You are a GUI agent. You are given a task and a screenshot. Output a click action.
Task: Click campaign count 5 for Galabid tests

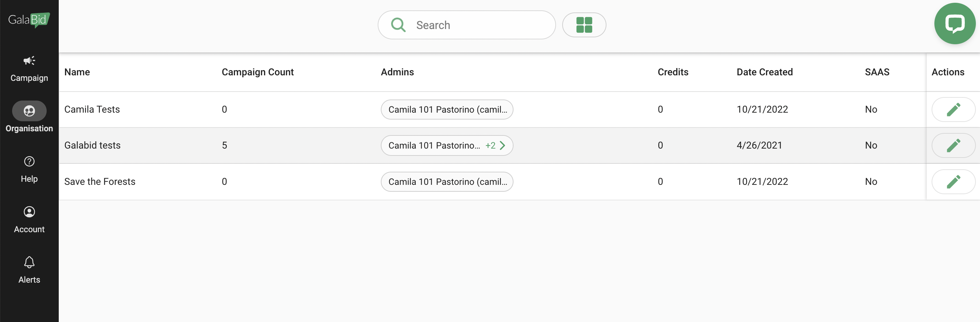tap(225, 145)
